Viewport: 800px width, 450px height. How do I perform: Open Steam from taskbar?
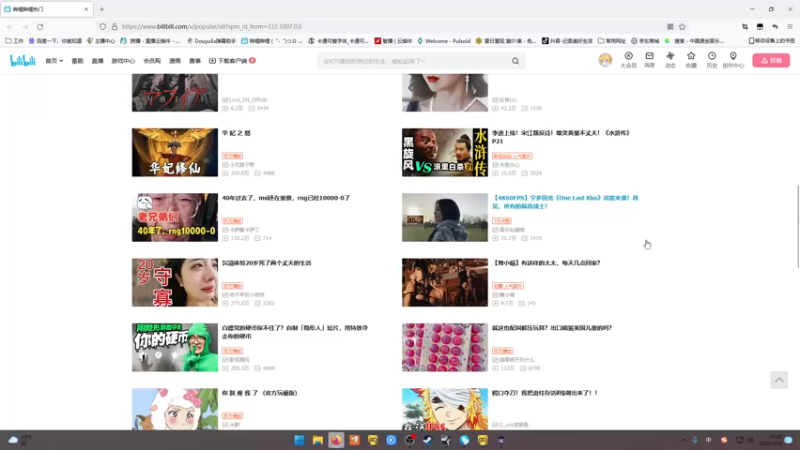(x=428, y=440)
